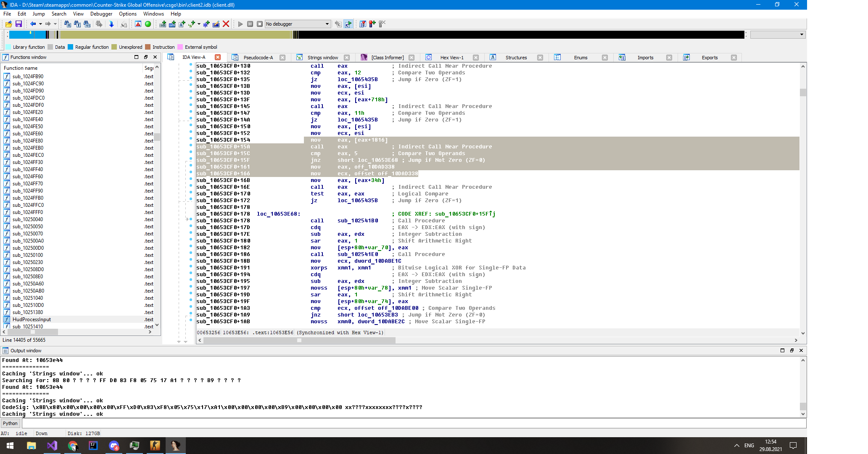The height and width of the screenshot is (454, 868).
Task: Click the terminate process stop button
Action: (x=260, y=24)
